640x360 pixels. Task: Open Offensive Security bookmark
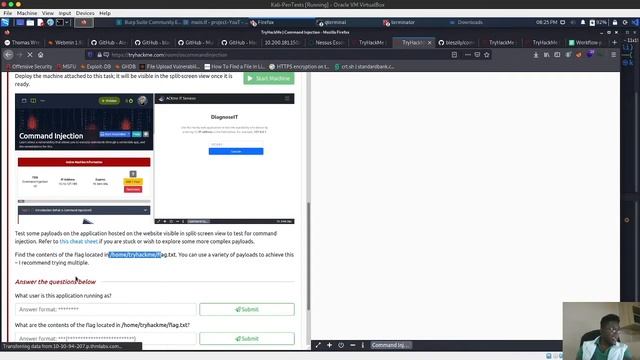[x=29, y=67]
